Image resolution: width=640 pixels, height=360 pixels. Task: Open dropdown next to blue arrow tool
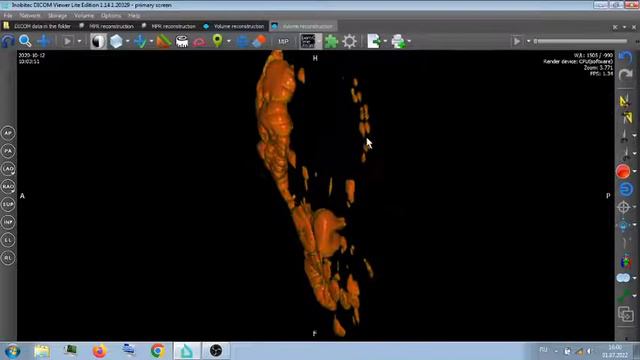coord(151,41)
